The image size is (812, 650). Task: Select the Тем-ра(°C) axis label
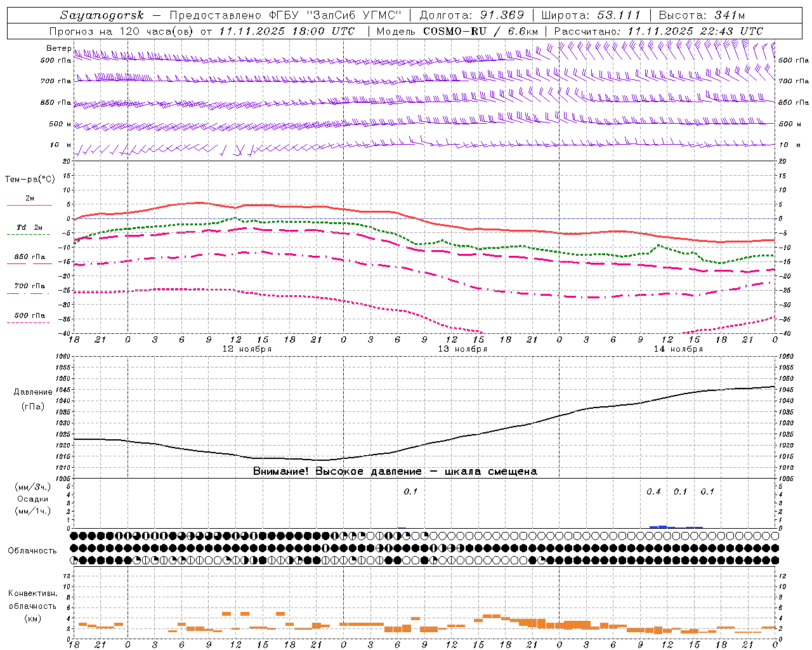point(30,180)
